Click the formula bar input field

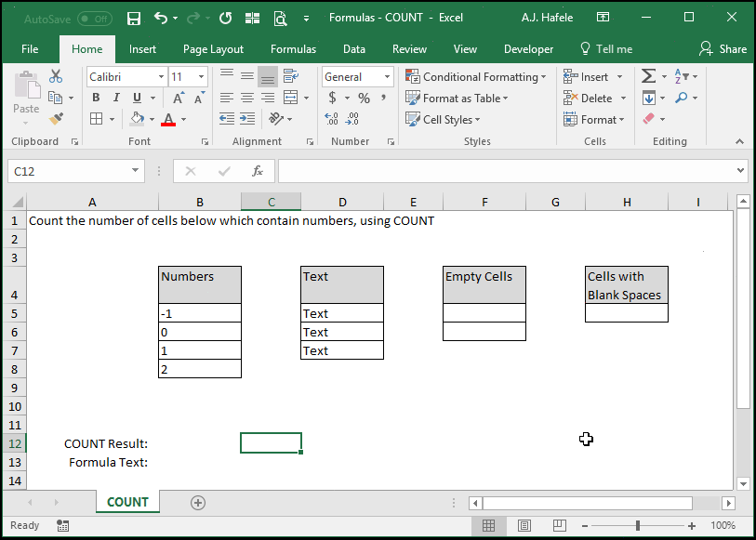[x=506, y=171]
